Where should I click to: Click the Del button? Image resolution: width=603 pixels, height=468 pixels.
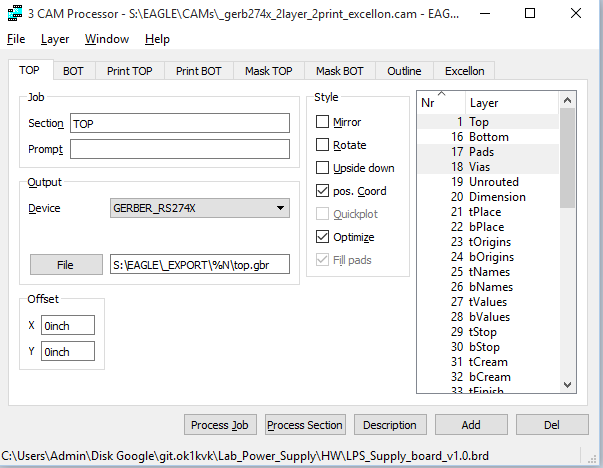pyautogui.click(x=552, y=425)
